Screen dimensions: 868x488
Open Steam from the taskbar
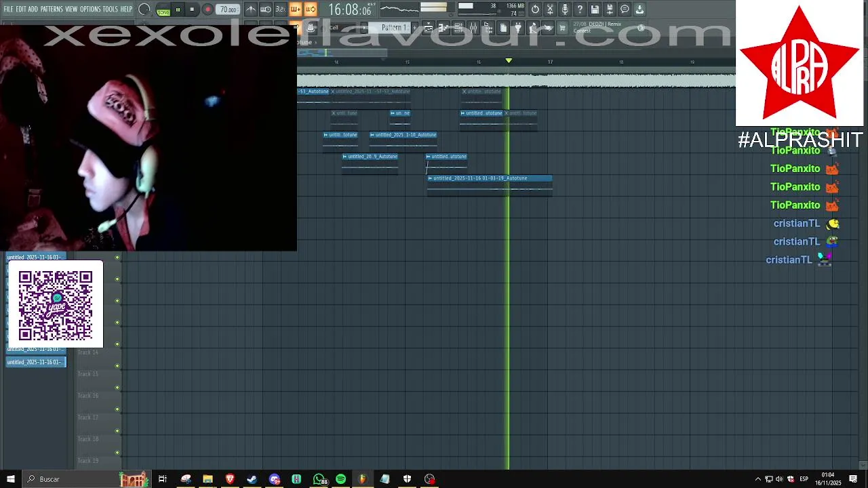point(252,479)
